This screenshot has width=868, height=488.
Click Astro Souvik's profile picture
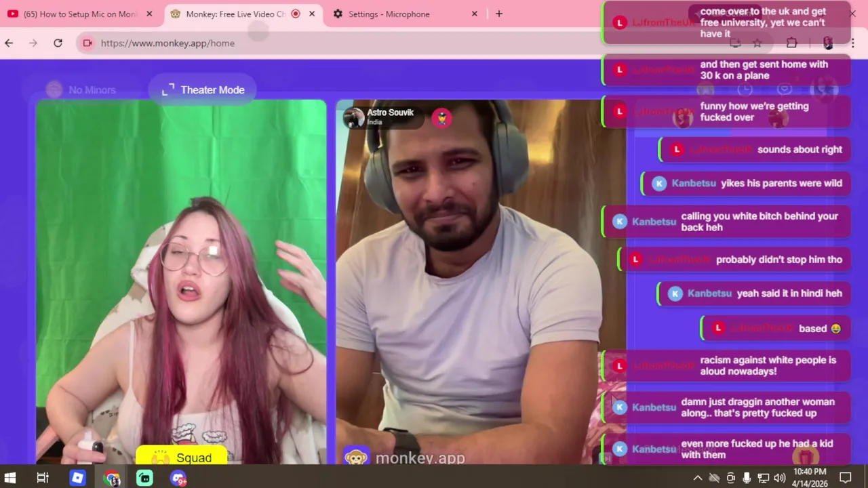coord(353,117)
